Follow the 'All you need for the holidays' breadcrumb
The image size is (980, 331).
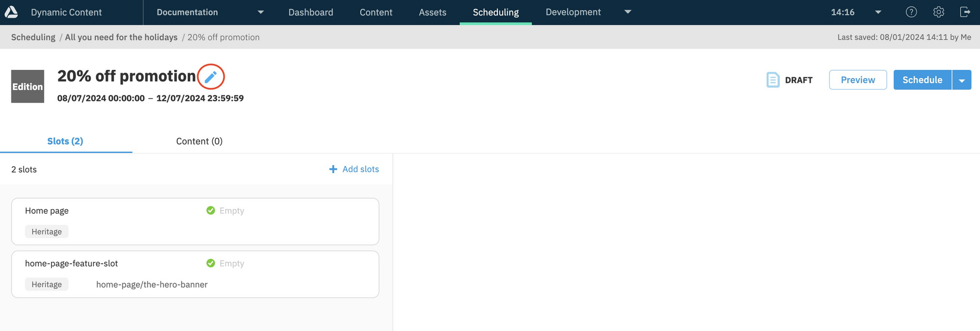pos(121,37)
